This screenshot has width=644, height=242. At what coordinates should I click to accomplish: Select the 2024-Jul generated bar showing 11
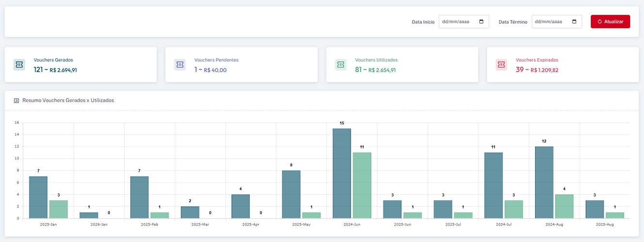tap(493, 185)
